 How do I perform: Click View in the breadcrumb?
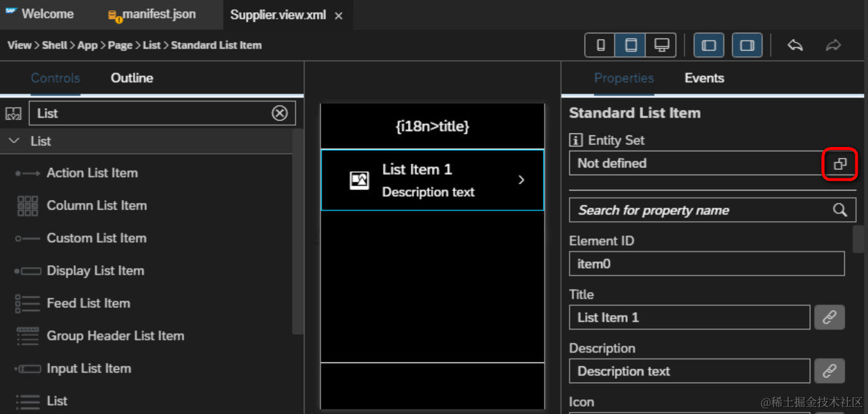pyautogui.click(x=19, y=45)
